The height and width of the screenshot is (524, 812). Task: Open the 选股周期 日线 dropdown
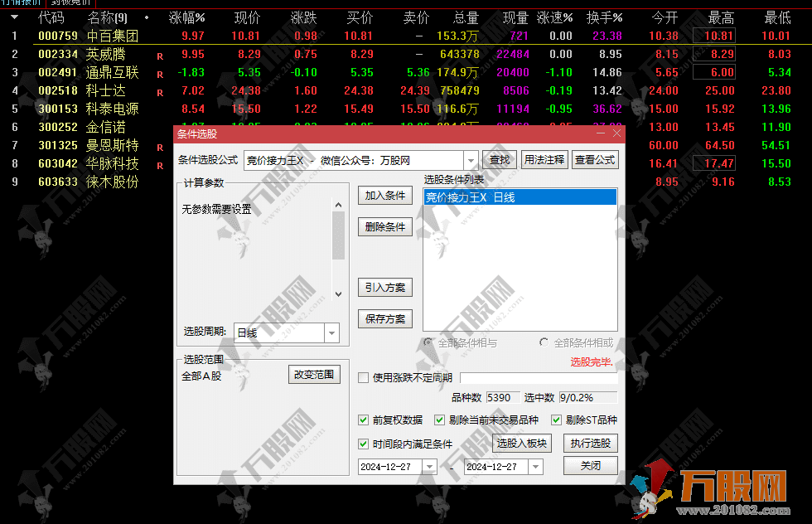(x=331, y=332)
